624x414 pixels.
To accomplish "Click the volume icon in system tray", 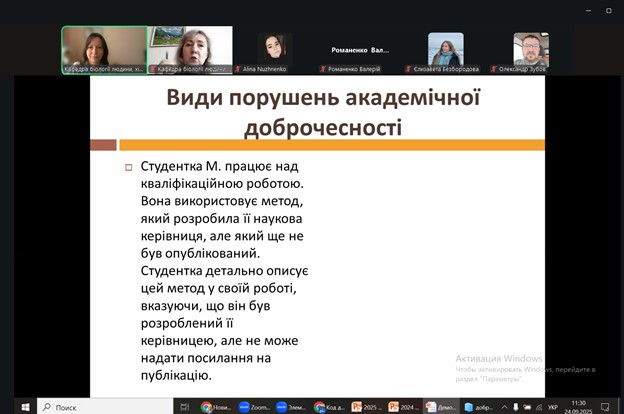I will [x=540, y=407].
